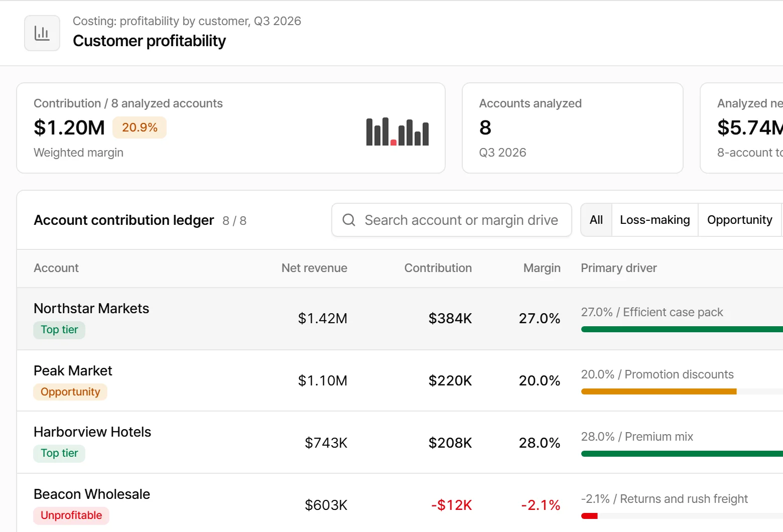The width and height of the screenshot is (783, 532).
Task: Open the Northstar Markets account row
Action: click(400, 319)
